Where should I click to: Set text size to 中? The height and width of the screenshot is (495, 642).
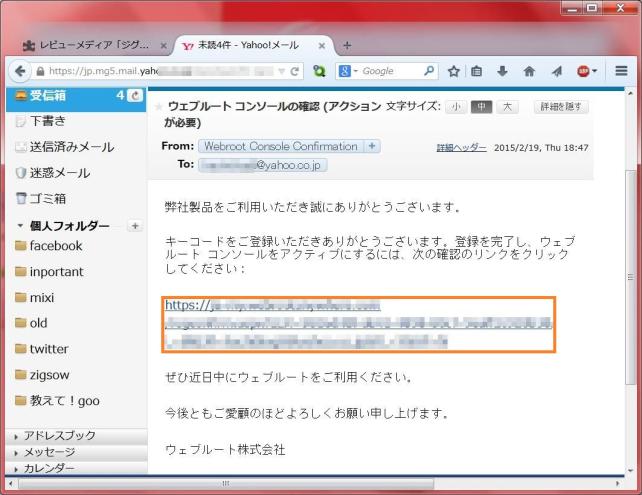coord(482,107)
